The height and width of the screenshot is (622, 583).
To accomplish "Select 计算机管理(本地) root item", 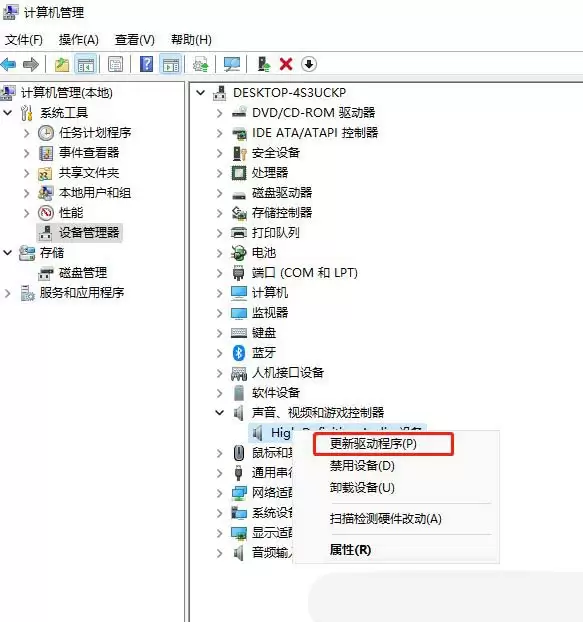I will (67, 93).
